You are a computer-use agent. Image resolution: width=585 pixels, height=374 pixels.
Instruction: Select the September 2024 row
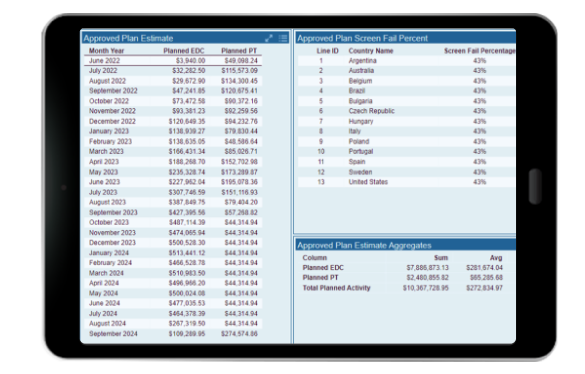[173, 334]
